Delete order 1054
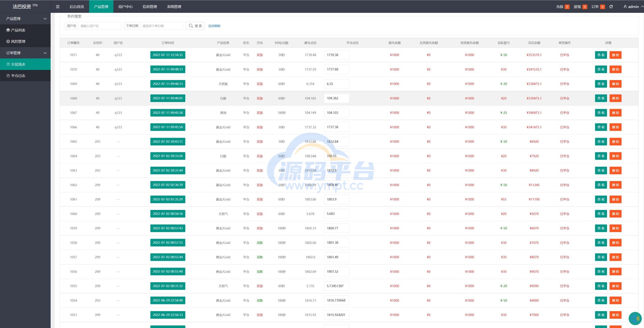The image size is (644, 328). [x=615, y=300]
